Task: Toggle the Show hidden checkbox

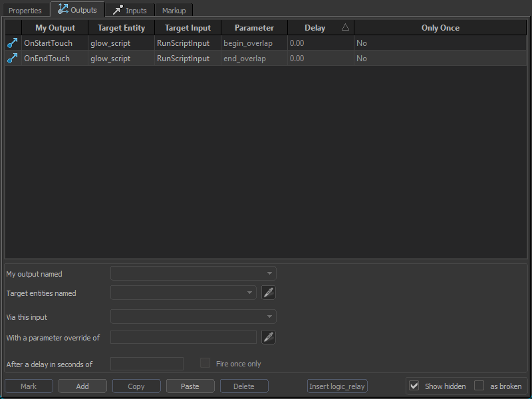Action: point(414,386)
